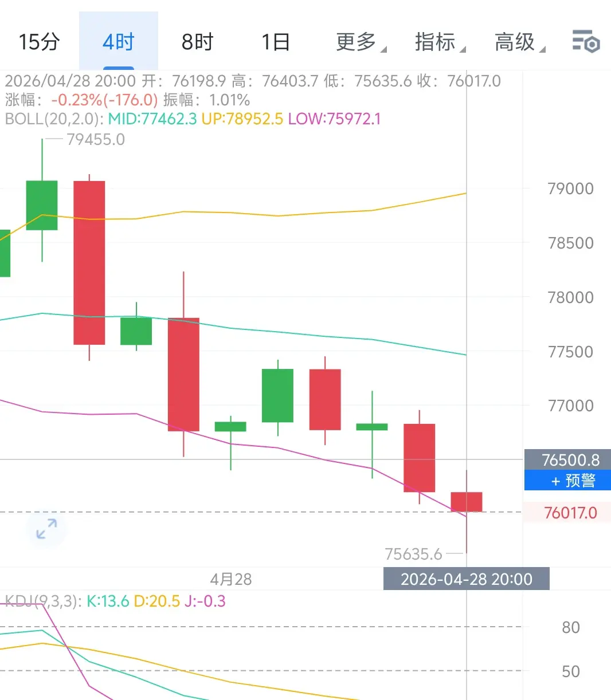The width and height of the screenshot is (611, 700).
Task: Click the KDJ axis label 80
Action: coord(570,627)
